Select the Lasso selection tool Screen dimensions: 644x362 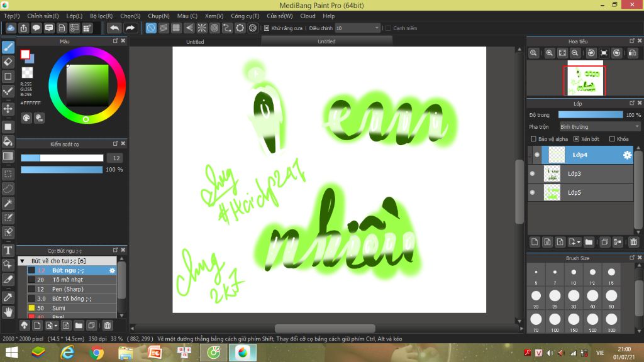[8, 189]
